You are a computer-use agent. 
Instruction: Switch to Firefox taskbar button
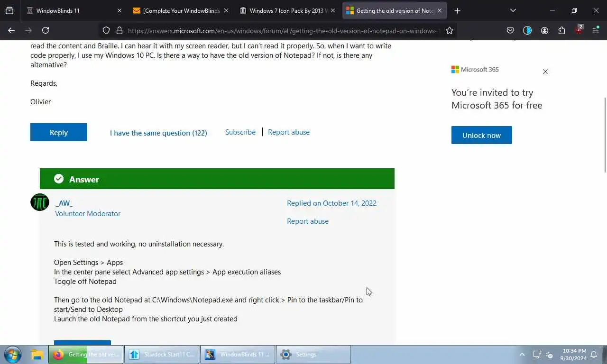point(86,355)
